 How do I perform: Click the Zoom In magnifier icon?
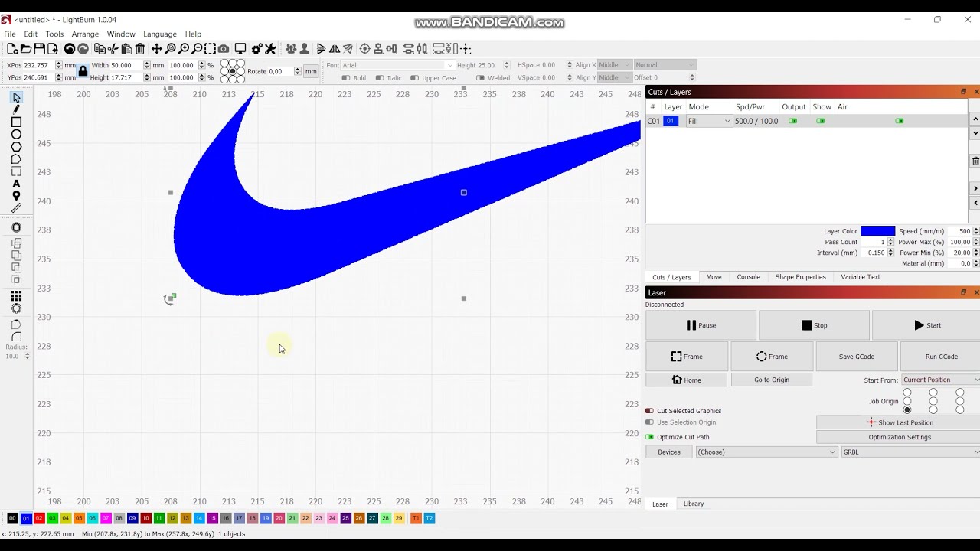pyautogui.click(x=184, y=49)
